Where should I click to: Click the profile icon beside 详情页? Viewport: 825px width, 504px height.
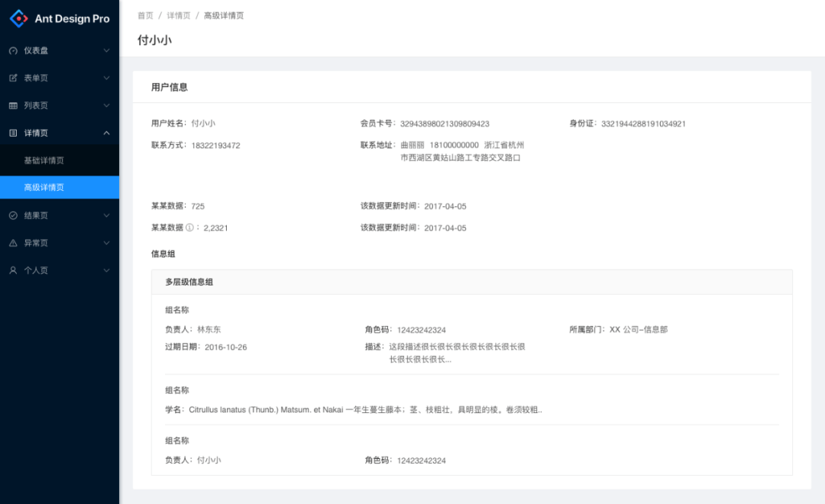13,133
